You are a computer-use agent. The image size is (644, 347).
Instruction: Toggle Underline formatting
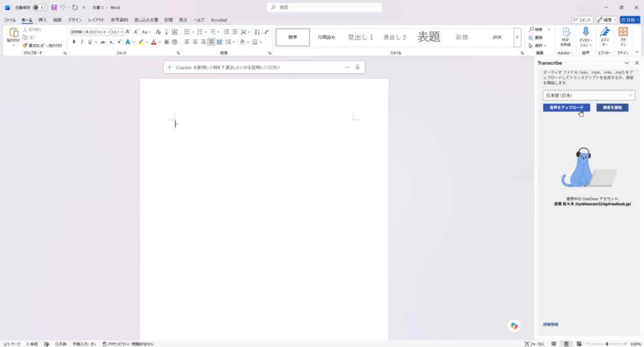[x=89, y=42]
